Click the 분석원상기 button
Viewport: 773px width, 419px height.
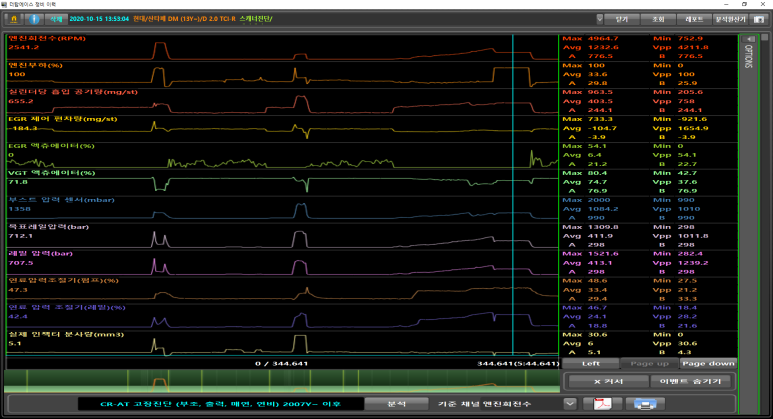point(731,19)
